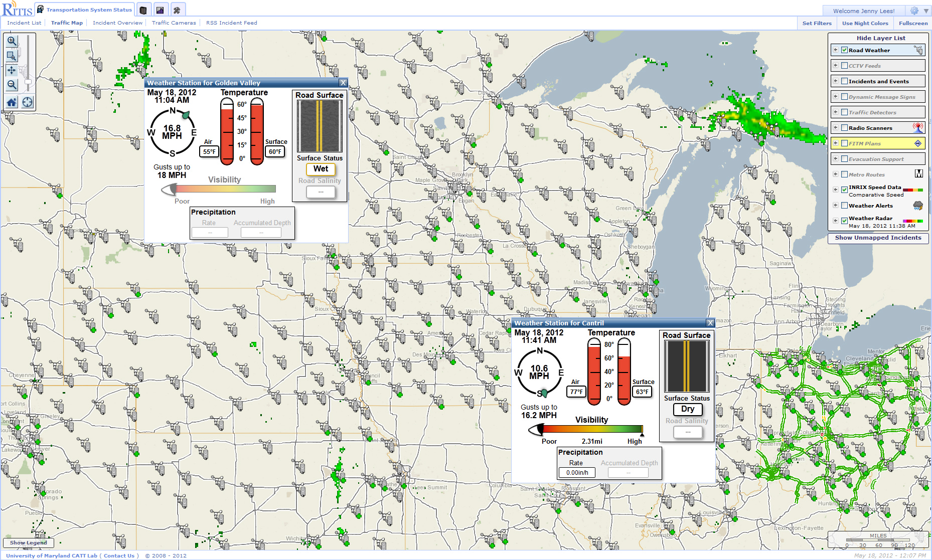Click the Set Filters button
This screenshot has height=560, width=932.
pyautogui.click(x=817, y=23)
